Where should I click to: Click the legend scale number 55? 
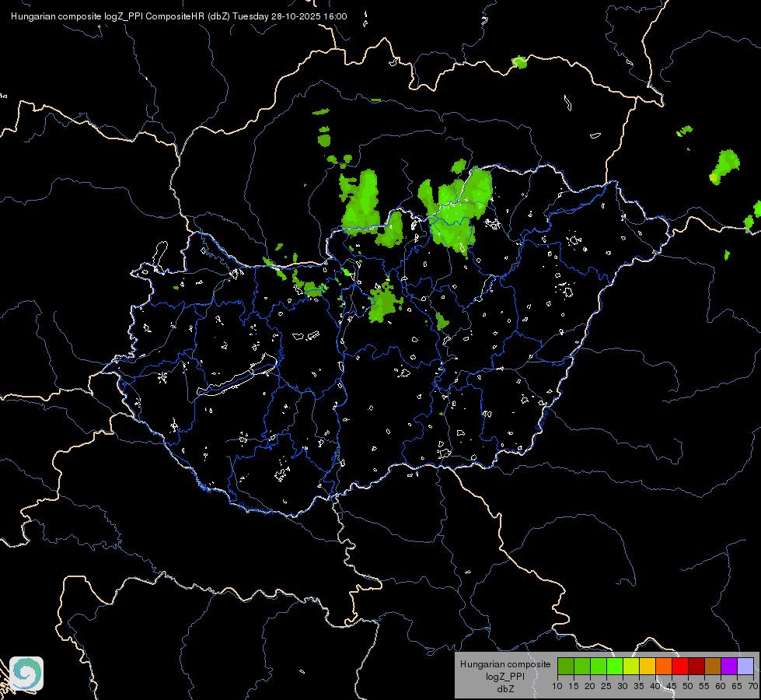pos(704,687)
